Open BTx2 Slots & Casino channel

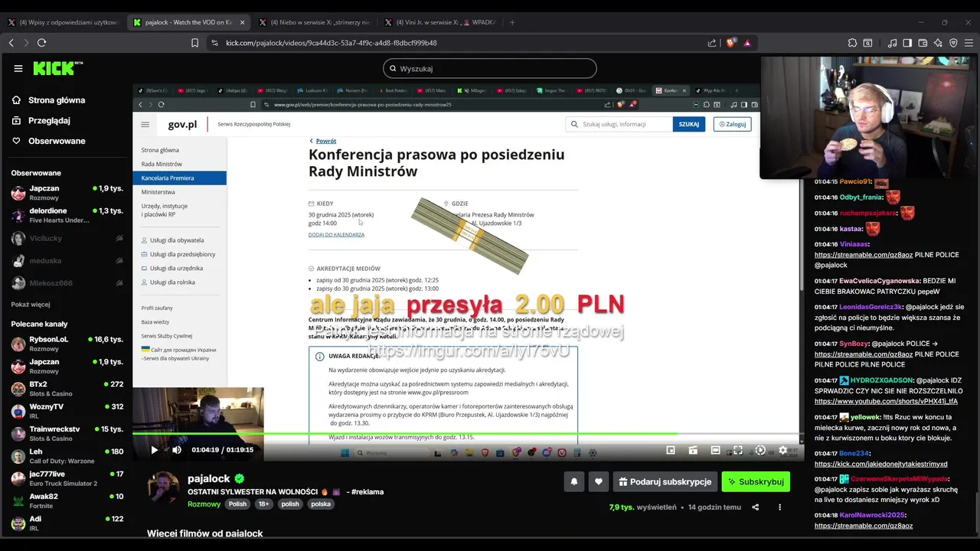[x=67, y=389]
